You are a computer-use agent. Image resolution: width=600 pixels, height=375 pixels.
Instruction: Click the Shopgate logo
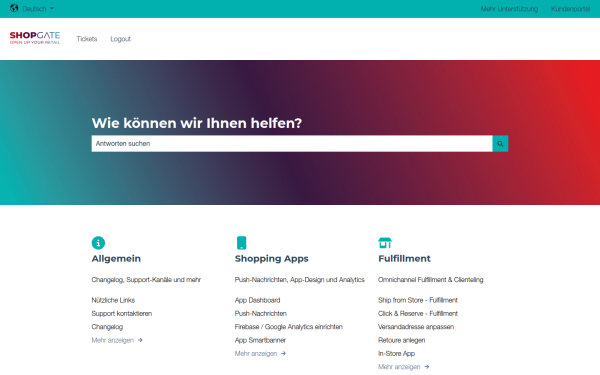pyautogui.click(x=35, y=38)
